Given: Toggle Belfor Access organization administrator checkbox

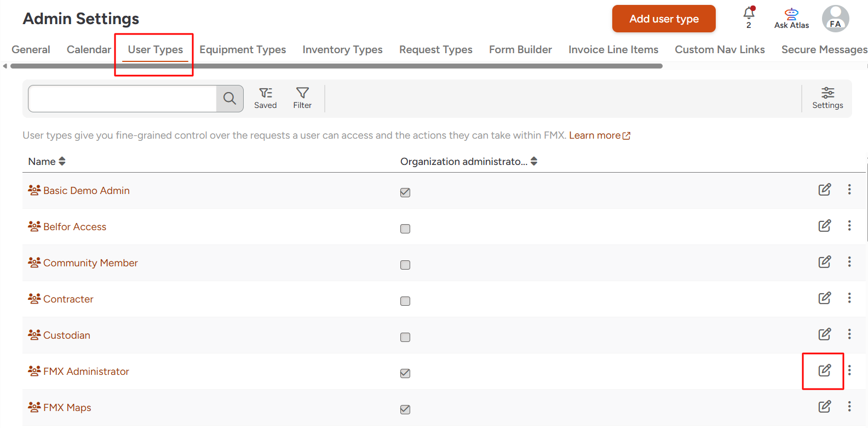Looking at the screenshot, I should coord(405,229).
